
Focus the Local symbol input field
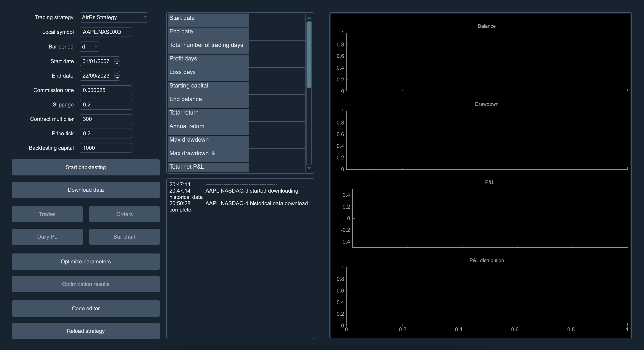pyautogui.click(x=105, y=32)
